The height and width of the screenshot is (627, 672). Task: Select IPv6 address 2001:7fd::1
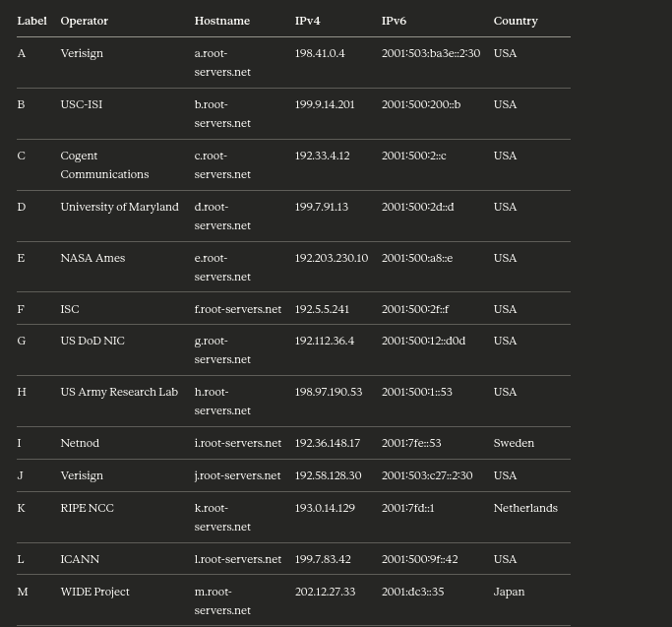pos(408,508)
